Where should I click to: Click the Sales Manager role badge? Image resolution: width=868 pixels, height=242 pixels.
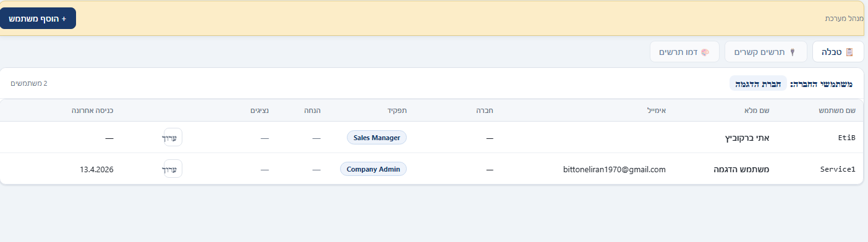377,138
